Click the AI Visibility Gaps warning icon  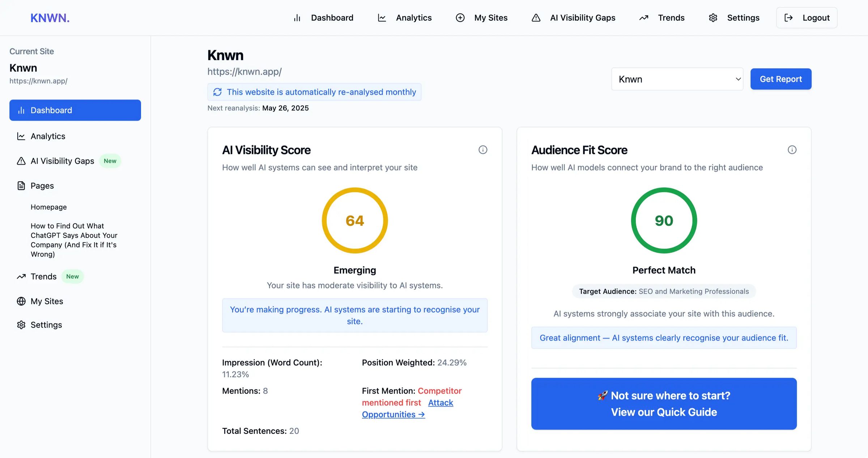pos(21,161)
